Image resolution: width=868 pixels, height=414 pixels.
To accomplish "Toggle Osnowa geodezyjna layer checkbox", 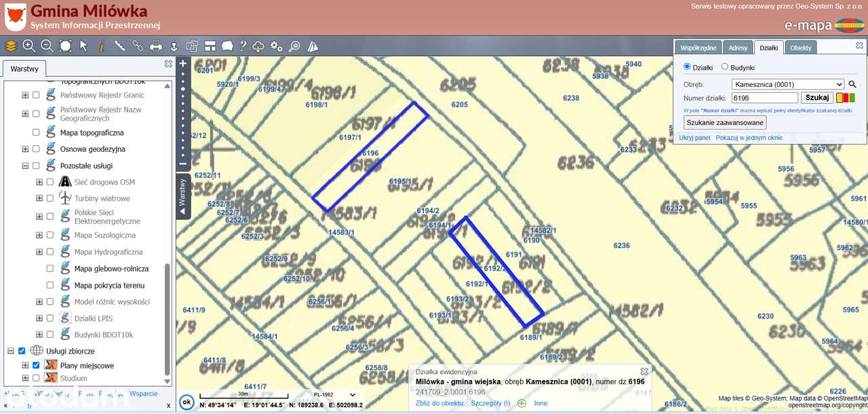I will coord(36,149).
